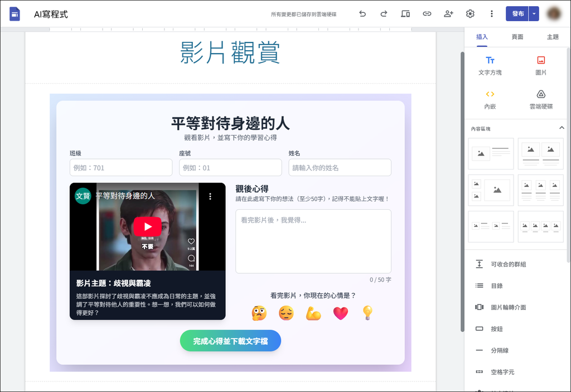Viewport: 571px width, 392px height.
Task: Expand the publish button dropdown arrow
Action: pos(534,14)
